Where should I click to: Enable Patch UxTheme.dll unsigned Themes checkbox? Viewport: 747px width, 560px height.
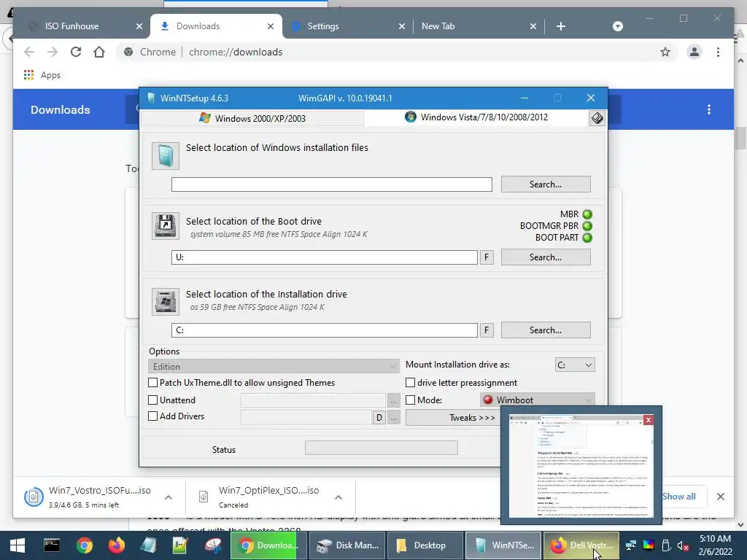153,382
